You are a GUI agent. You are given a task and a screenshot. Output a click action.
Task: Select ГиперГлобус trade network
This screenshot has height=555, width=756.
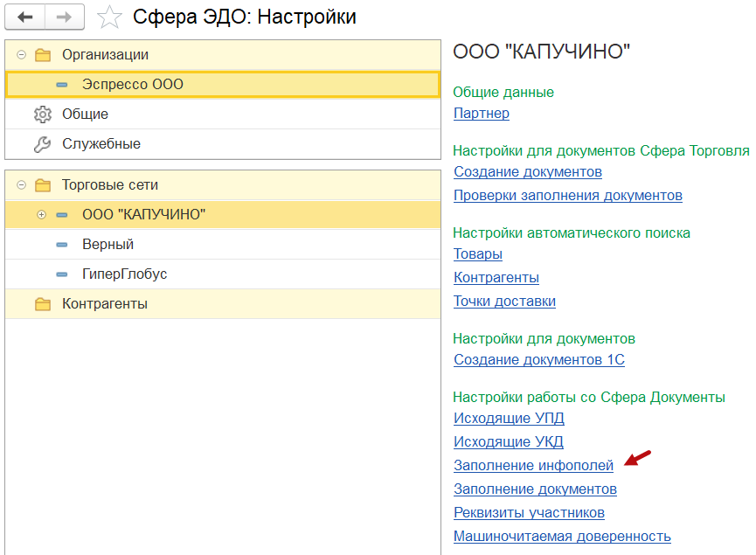(223, 274)
